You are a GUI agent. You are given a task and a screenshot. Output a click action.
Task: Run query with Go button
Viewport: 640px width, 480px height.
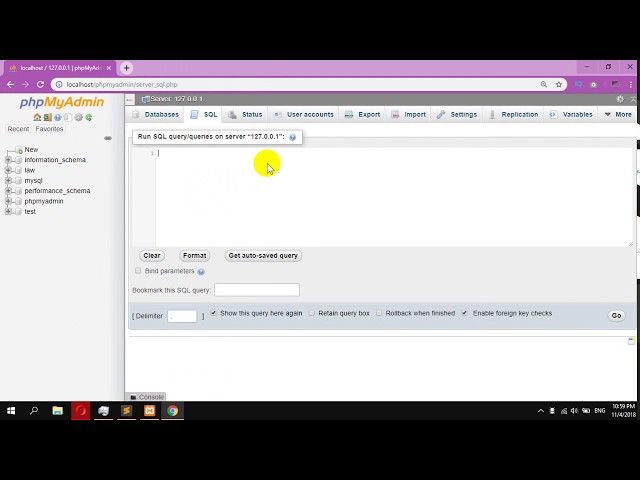coord(616,316)
